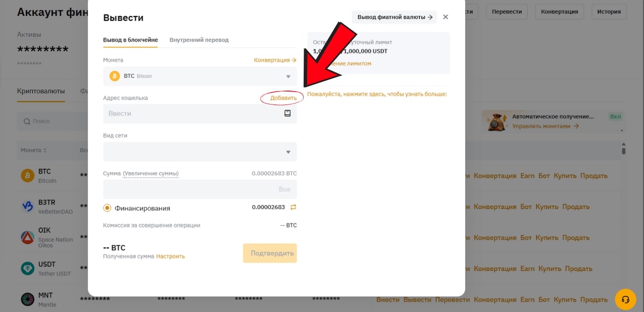Click the Перевести button in page header
The height and width of the screenshot is (312, 644).
point(507,11)
